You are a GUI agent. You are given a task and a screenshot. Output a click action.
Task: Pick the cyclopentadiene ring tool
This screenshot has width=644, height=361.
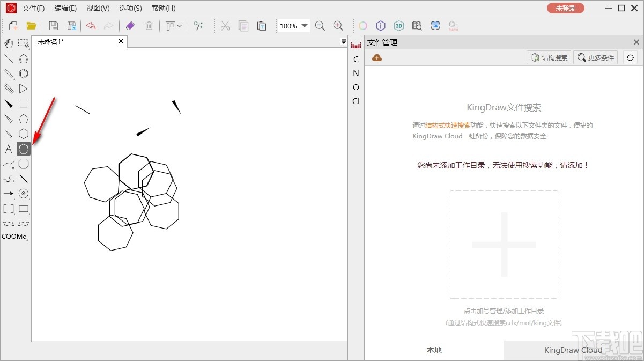pos(23,58)
